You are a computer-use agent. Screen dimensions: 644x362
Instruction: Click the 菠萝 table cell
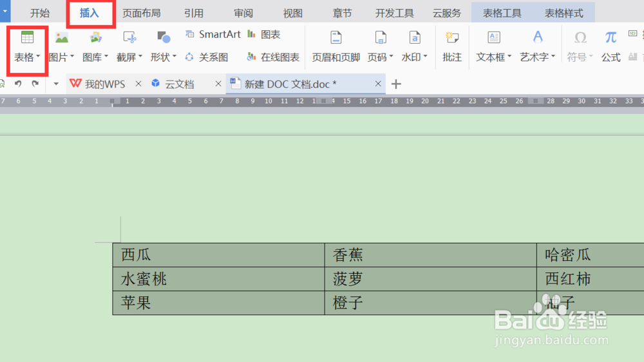tap(430, 280)
